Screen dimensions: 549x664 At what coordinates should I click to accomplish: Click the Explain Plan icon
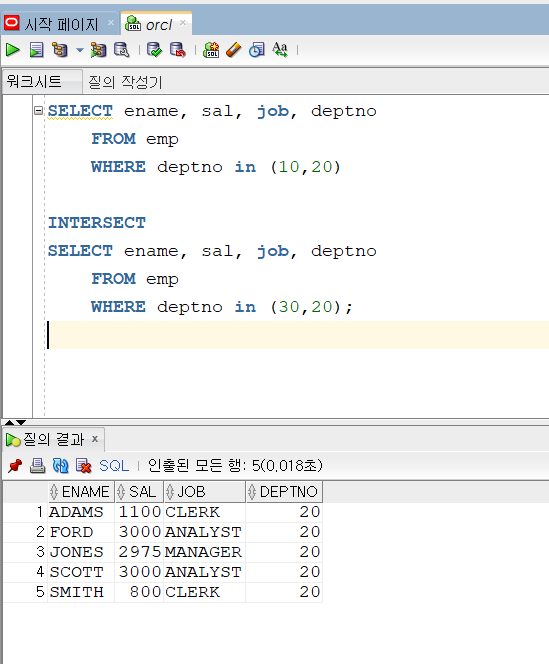[60, 50]
